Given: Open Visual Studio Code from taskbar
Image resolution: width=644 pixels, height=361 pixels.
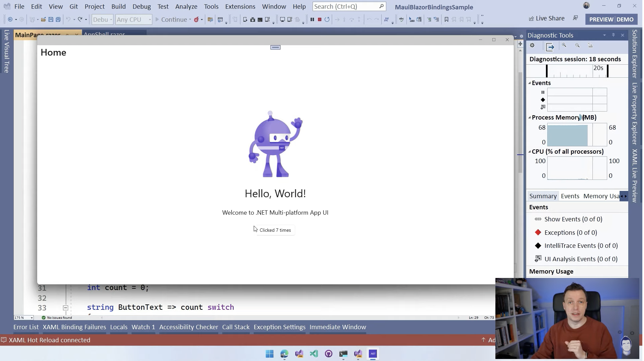Looking at the screenshot, I should pos(314,354).
